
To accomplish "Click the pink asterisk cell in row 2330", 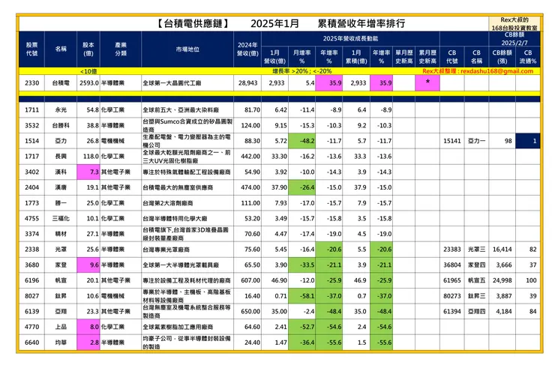I will click(427, 82).
